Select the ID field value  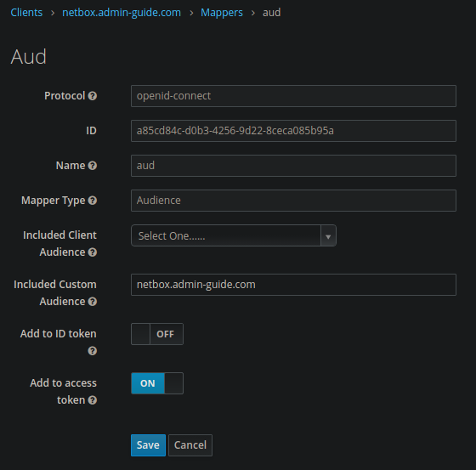(x=293, y=131)
